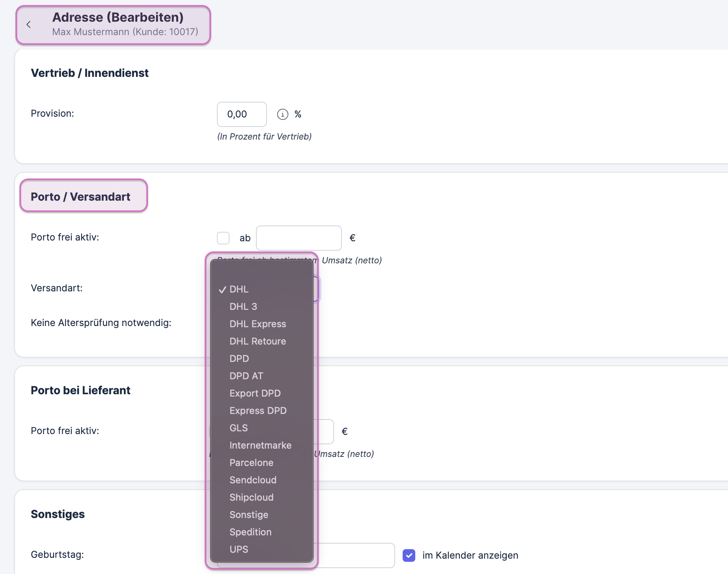Image resolution: width=728 pixels, height=574 pixels.
Task: Pick Sendcloud from the list
Action: [x=253, y=480]
